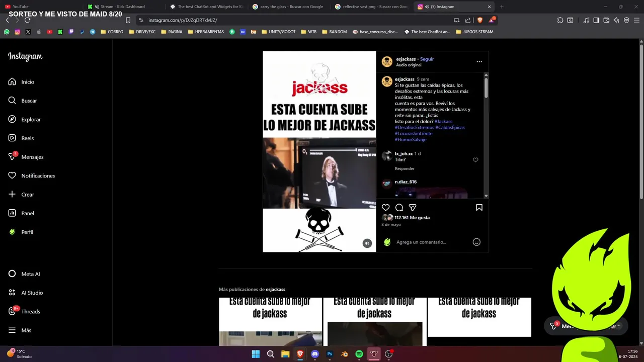
Task: Bookmark this page in address bar
Action: (x=128, y=20)
